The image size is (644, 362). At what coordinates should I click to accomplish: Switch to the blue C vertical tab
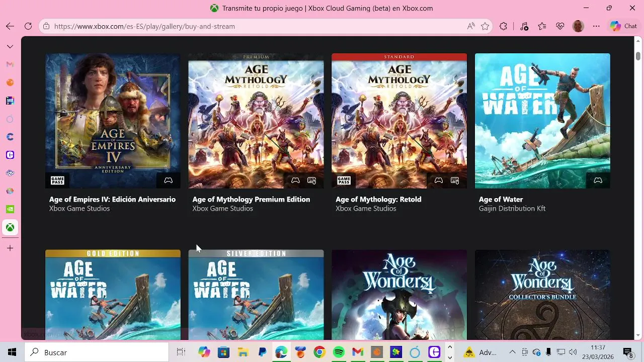pos(10,137)
